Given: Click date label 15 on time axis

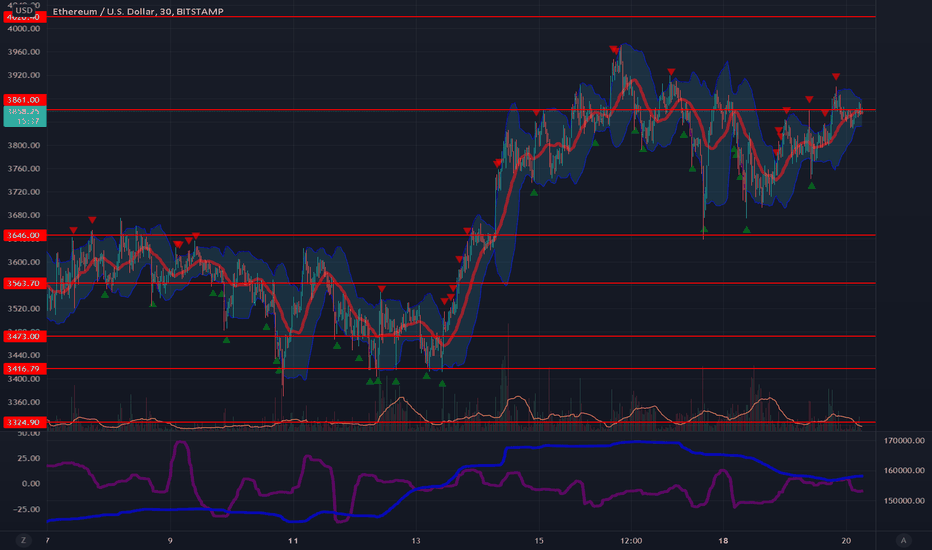Looking at the screenshot, I should click(x=539, y=540).
